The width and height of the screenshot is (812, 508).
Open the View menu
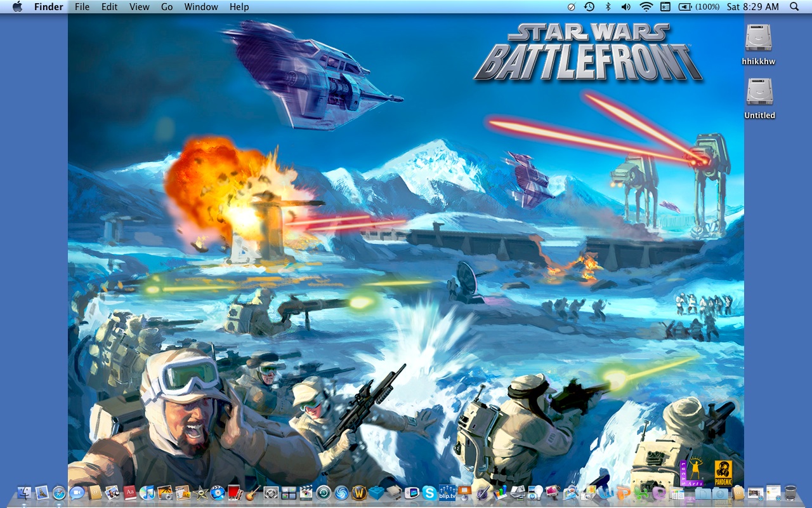pyautogui.click(x=139, y=7)
